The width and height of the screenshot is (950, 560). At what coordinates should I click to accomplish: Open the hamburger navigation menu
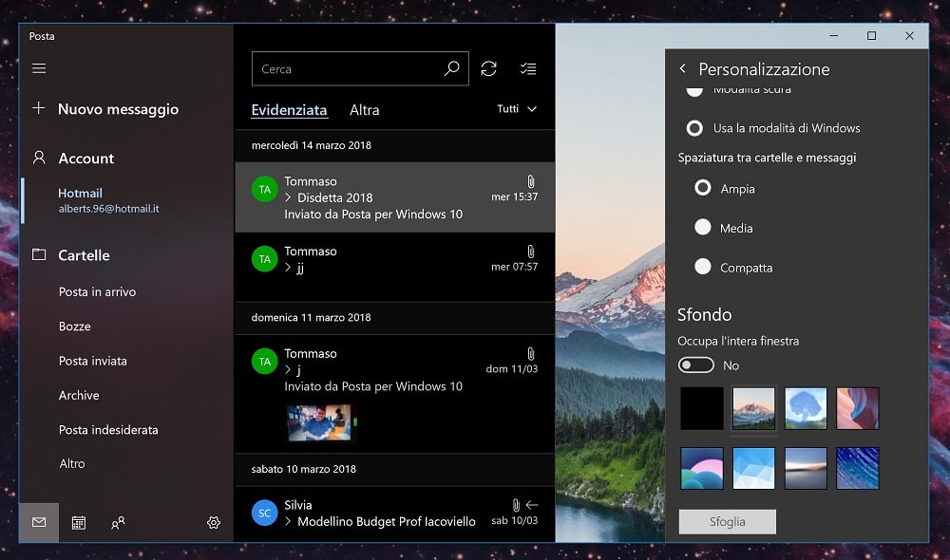click(39, 68)
